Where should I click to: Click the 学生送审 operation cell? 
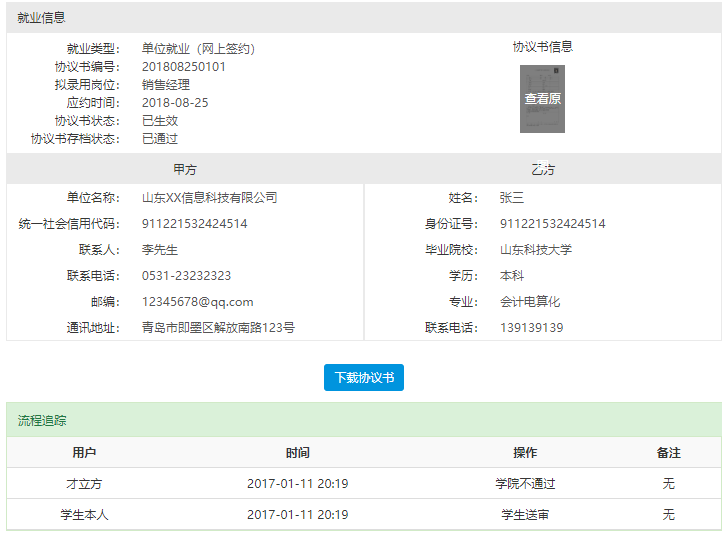coord(525,515)
